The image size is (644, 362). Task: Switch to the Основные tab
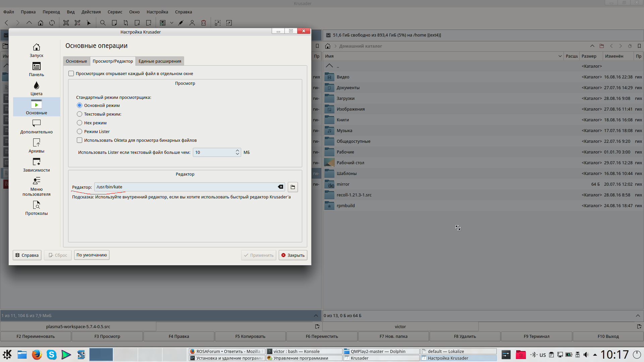[76, 61]
